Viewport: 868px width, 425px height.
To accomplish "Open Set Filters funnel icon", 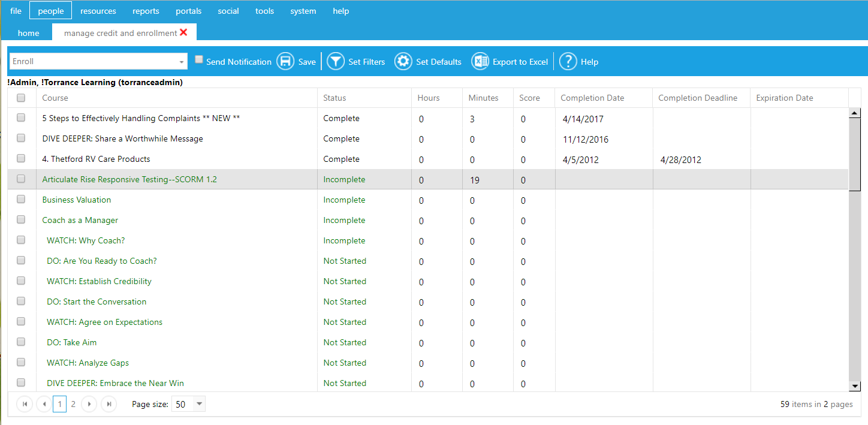I will [x=336, y=61].
